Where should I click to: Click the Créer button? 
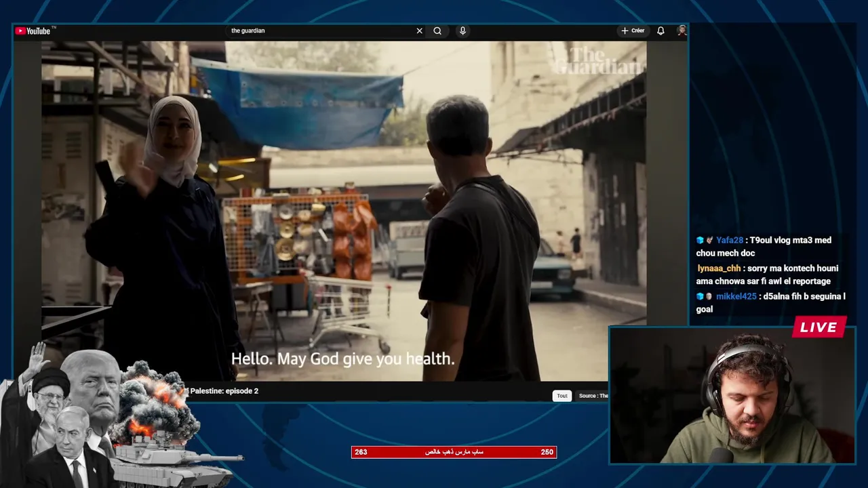[633, 30]
